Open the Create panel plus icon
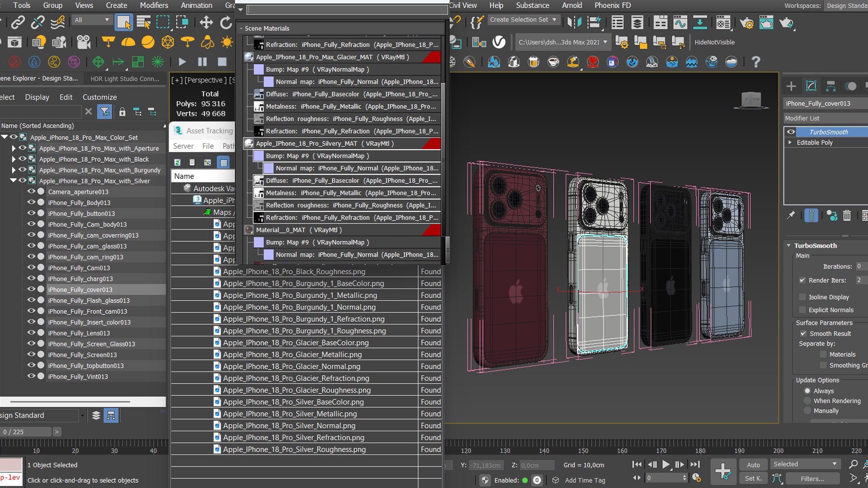Image resolution: width=868 pixels, height=488 pixels. click(791, 86)
